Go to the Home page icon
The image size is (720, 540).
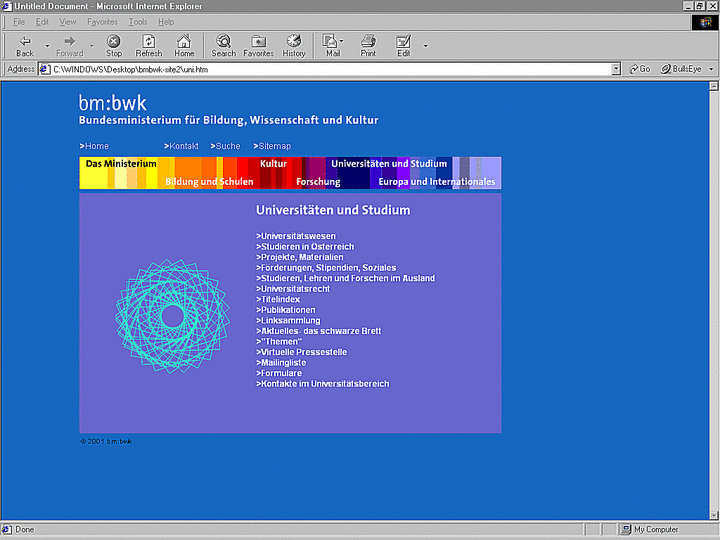pyautogui.click(x=184, y=46)
